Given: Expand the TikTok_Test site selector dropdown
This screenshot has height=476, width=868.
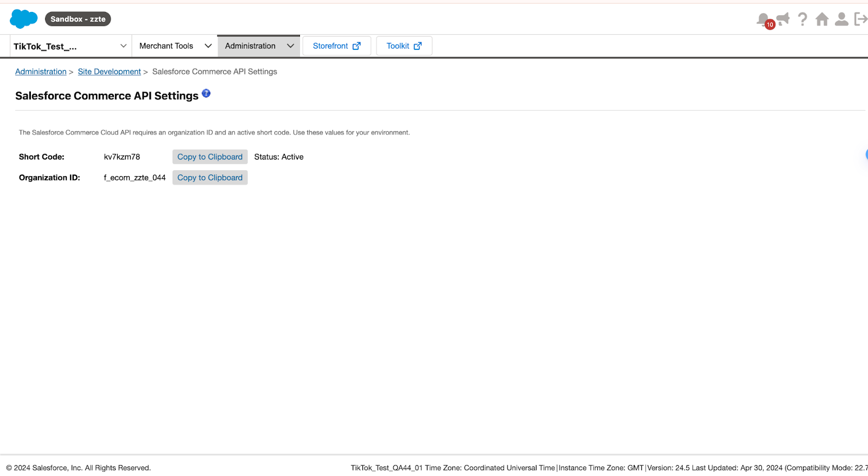Looking at the screenshot, I should 123,46.
